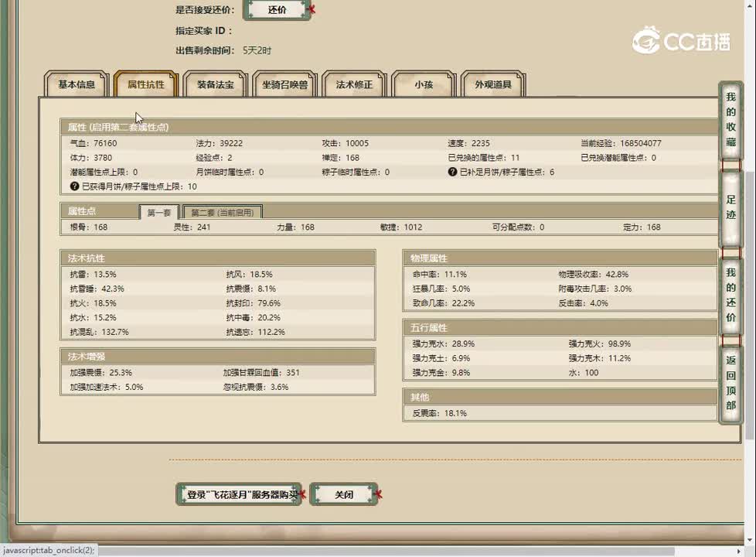This screenshot has width=756, height=557.
Task: Click the CC直播 logo watermark
Action: click(681, 41)
